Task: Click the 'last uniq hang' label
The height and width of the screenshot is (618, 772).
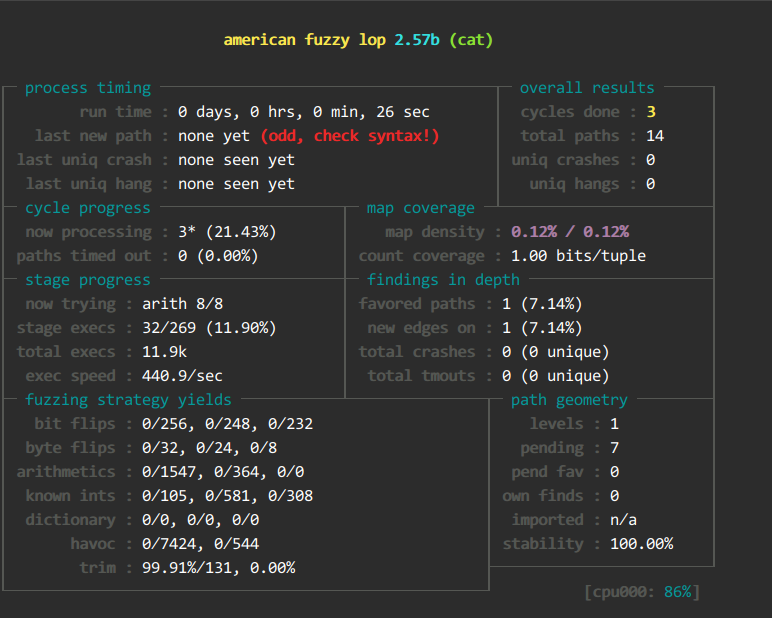Action: pos(89,184)
